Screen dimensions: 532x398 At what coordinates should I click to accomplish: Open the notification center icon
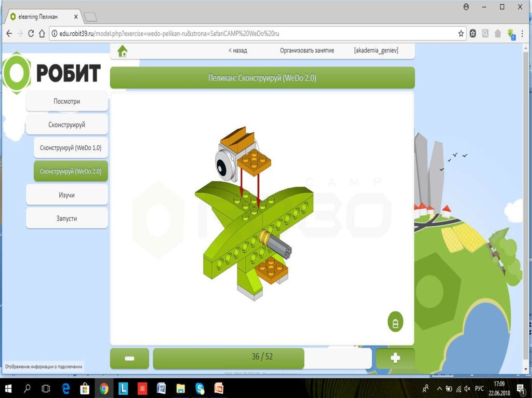[521, 389]
